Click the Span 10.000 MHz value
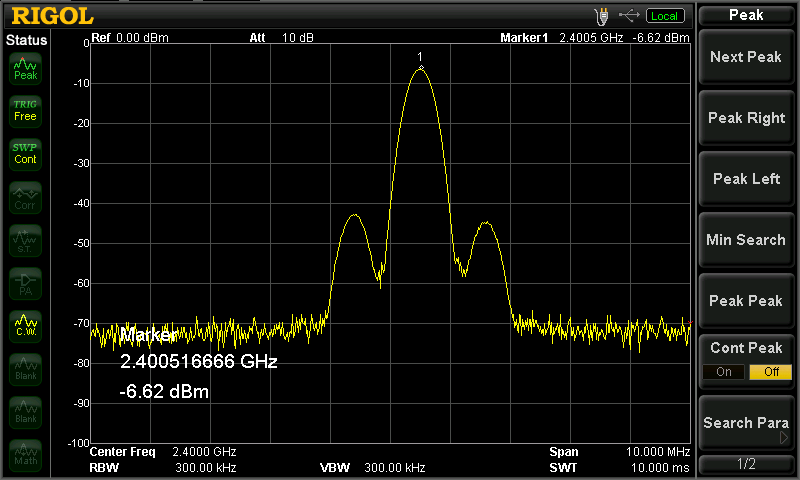The width and height of the screenshot is (800, 480). coord(658,452)
